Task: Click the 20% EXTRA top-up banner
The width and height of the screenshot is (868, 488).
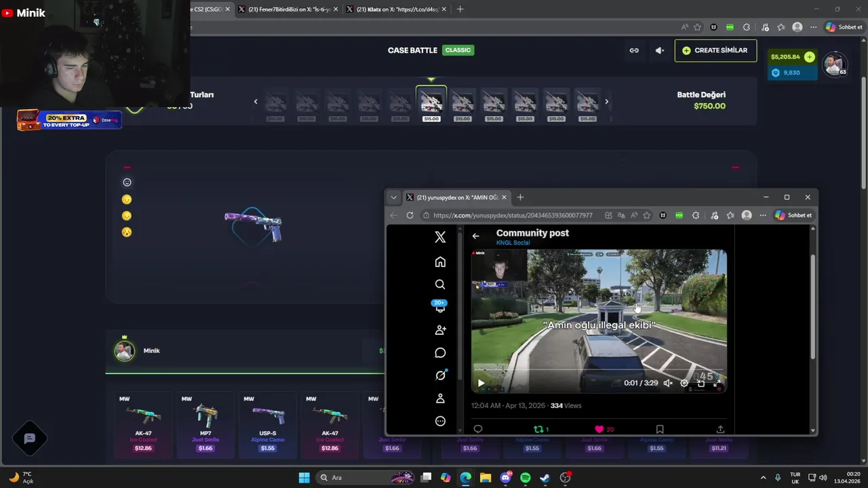Action: pyautogui.click(x=69, y=121)
